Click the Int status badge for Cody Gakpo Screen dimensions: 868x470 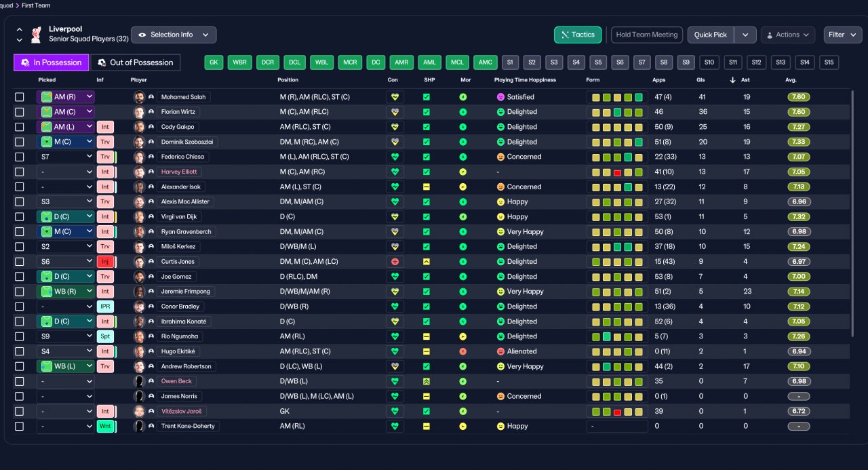(x=105, y=127)
